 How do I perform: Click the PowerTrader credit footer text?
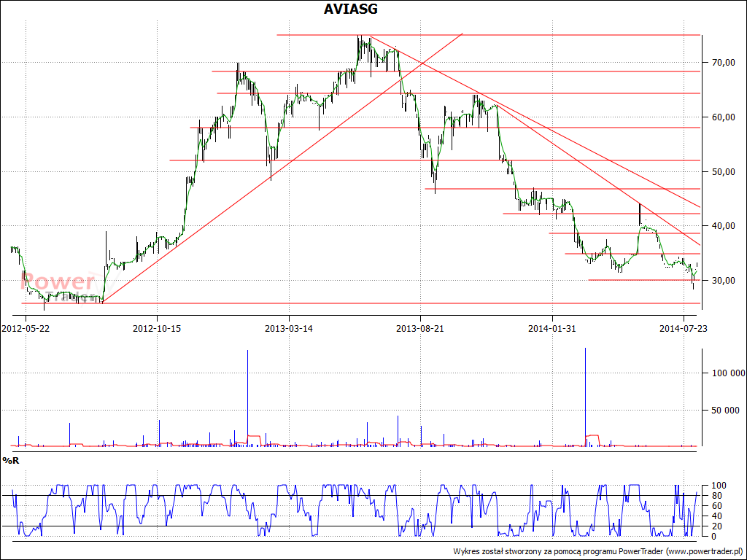click(598, 551)
